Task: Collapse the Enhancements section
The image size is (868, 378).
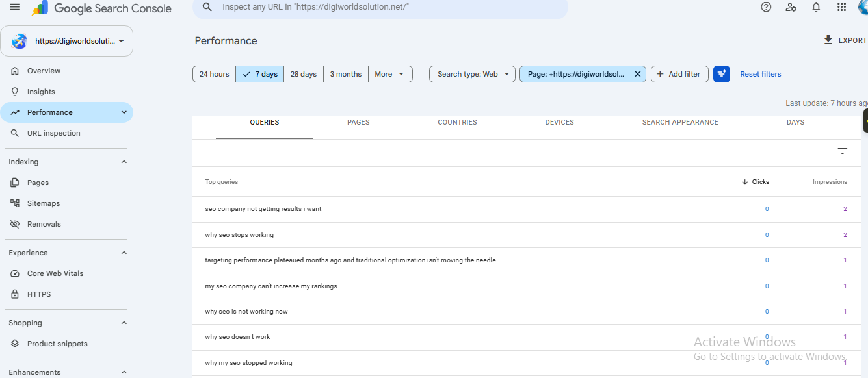Action: click(x=124, y=372)
